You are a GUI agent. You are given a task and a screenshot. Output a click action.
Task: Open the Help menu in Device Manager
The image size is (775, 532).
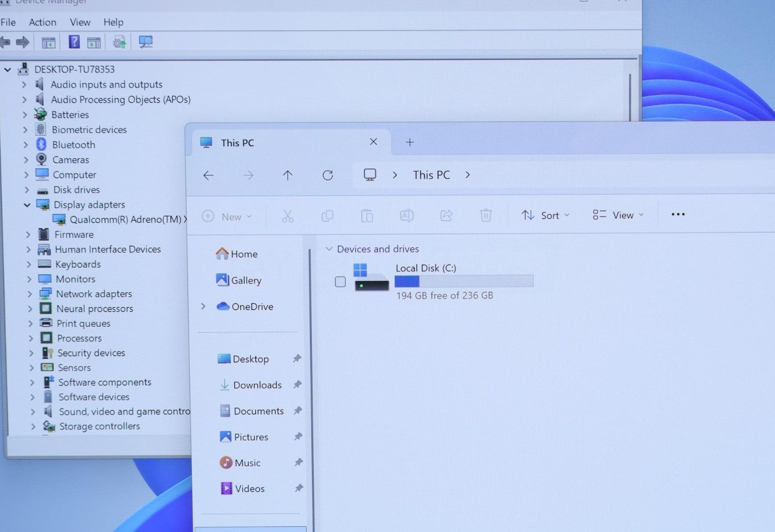coord(113,22)
